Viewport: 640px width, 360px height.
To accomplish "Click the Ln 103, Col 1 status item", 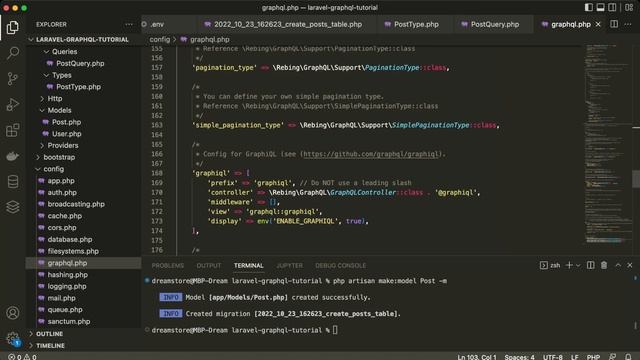I will click(477, 357).
